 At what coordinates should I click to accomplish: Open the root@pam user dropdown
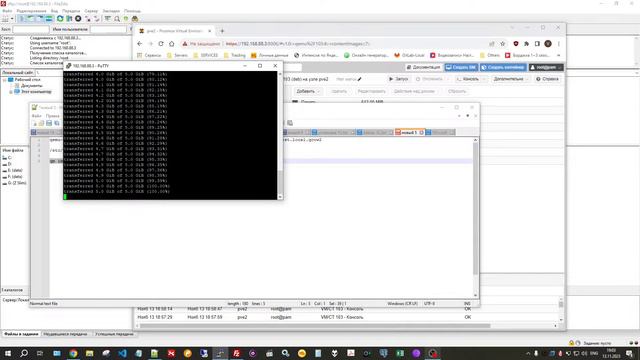point(546,67)
